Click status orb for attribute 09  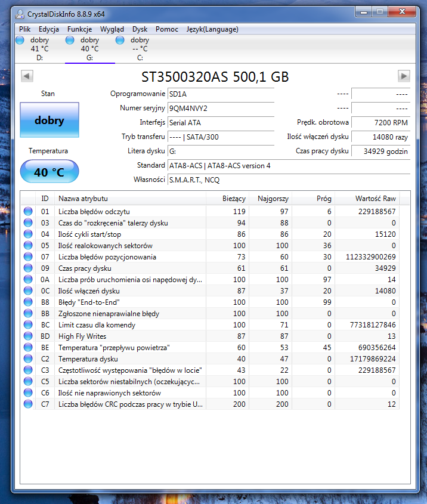pos(28,268)
